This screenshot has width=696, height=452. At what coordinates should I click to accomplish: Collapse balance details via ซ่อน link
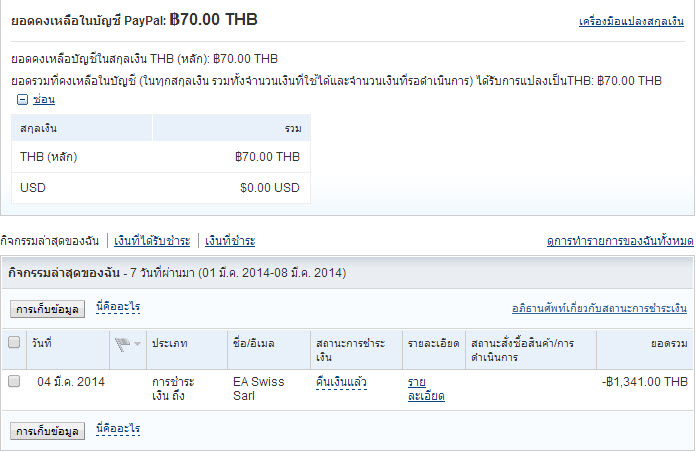[x=43, y=100]
